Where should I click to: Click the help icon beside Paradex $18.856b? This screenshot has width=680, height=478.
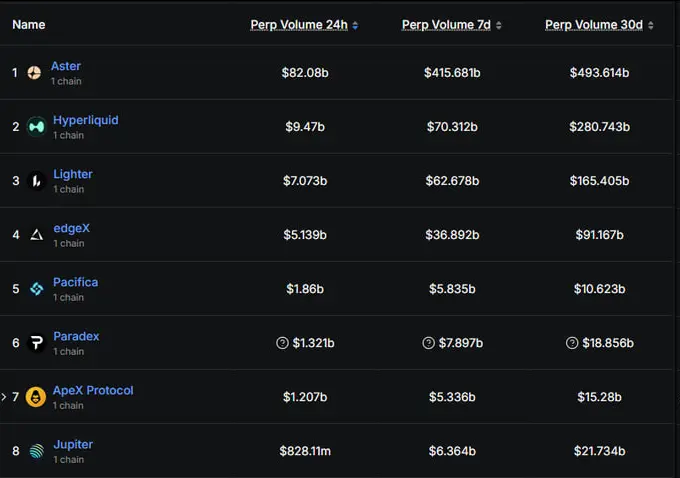(x=572, y=343)
